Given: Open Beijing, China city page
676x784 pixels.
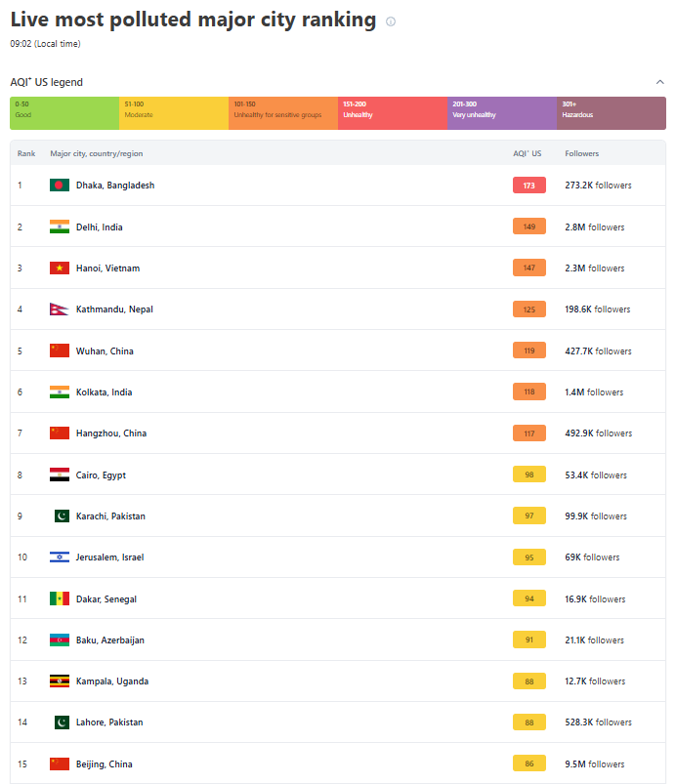Looking at the screenshot, I should coord(104,764).
